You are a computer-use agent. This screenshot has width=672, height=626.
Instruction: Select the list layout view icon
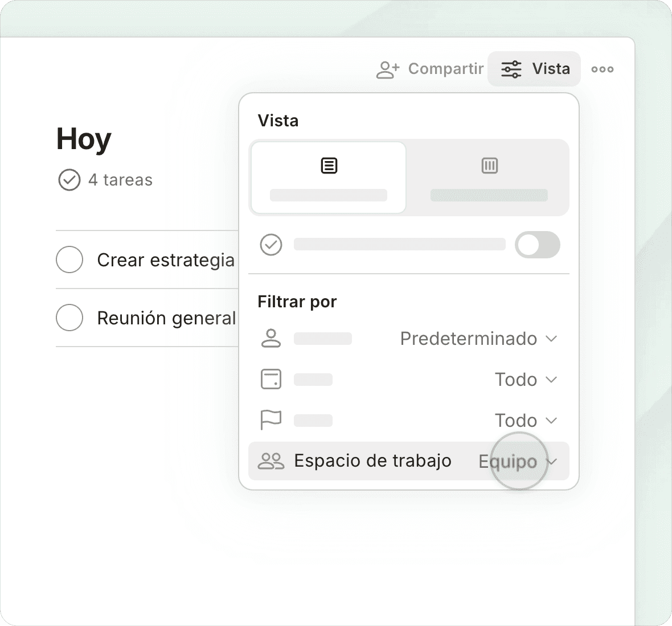pos(329,166)
